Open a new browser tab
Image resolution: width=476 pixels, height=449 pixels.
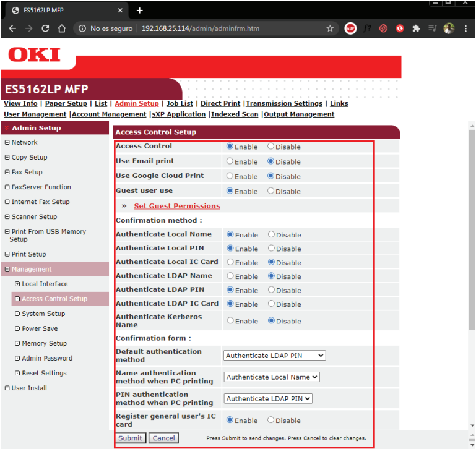140,10
